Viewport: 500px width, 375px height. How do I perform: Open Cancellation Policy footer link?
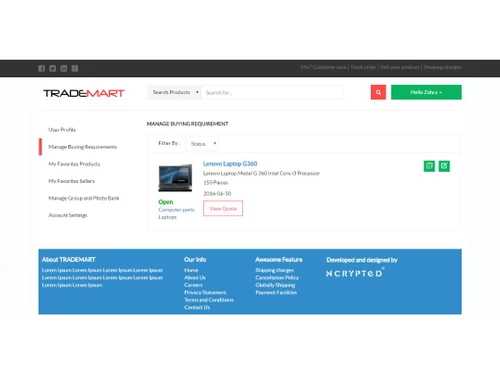click(x=277, y=278)
